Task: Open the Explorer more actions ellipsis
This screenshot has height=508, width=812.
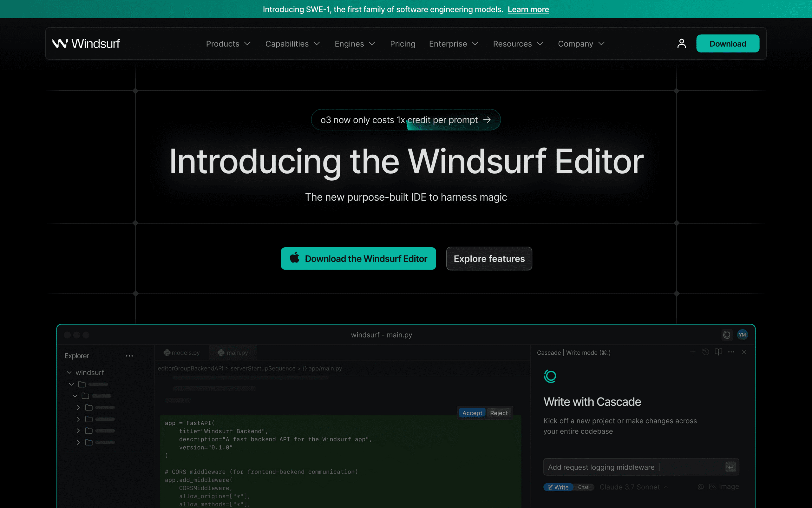Action: (129, 356)
